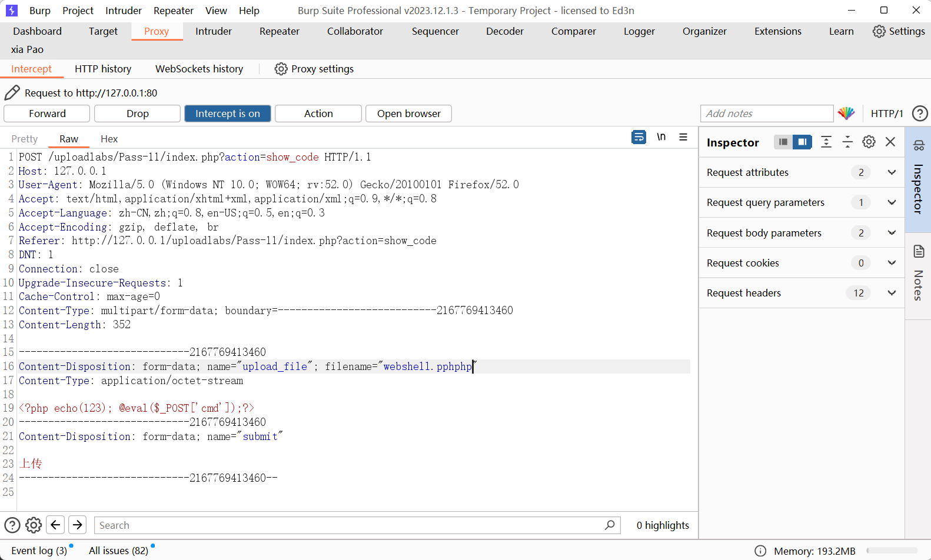This screenshot has height=560, width=931.
Task: Click the Drop button
Action: (137, 114)
